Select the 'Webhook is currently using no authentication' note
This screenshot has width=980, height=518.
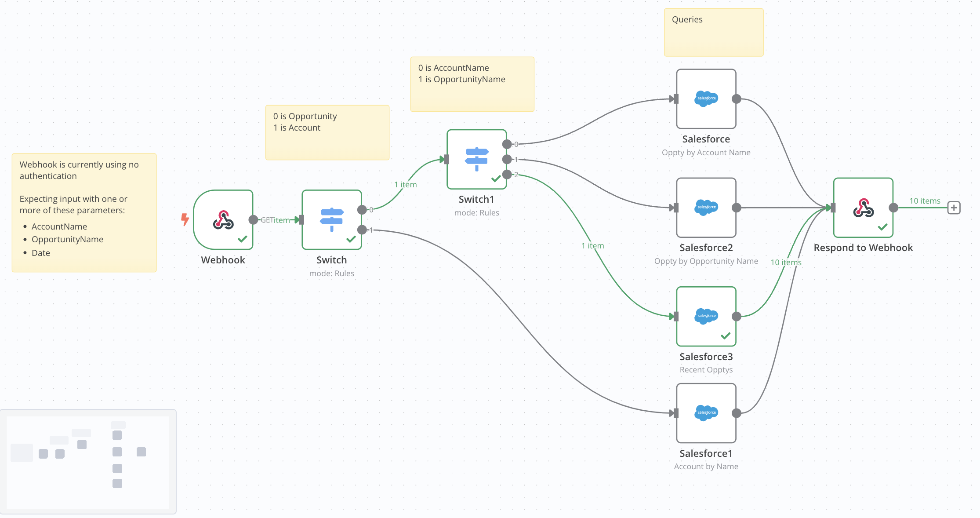click(84, 212)
